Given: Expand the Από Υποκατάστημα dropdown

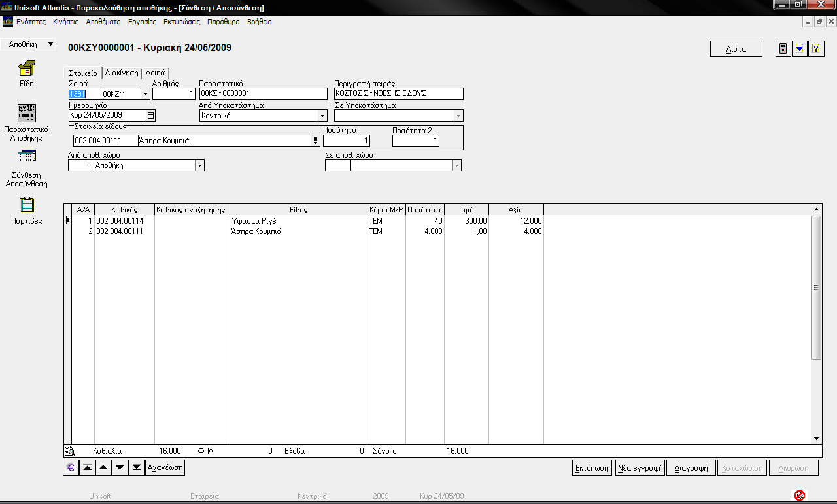Looking at the screenshot, I should (322, 116).
